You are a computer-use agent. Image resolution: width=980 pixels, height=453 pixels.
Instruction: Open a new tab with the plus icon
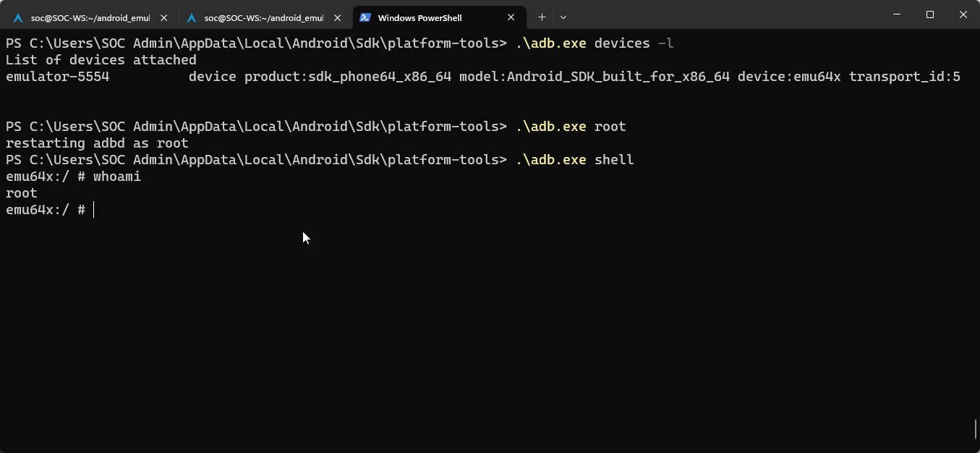[x=542, y=17]
